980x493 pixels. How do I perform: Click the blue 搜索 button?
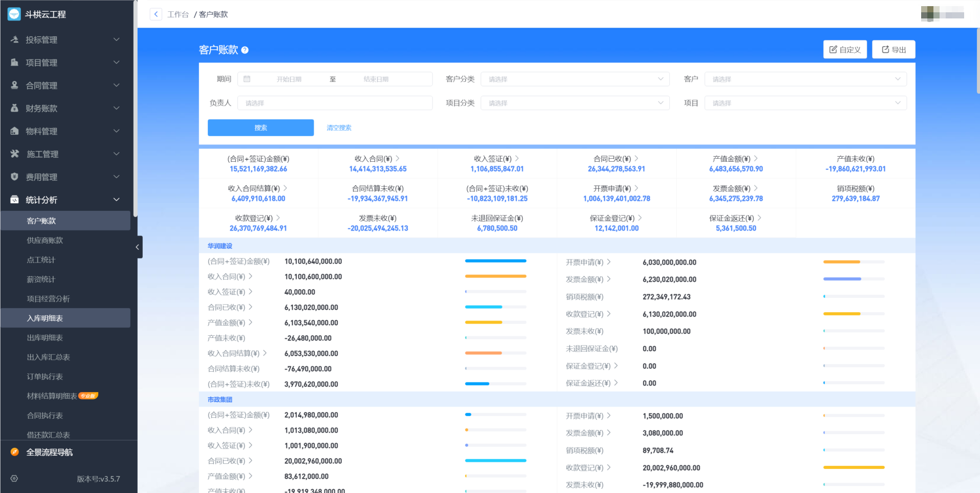click(x=260, y=127)
